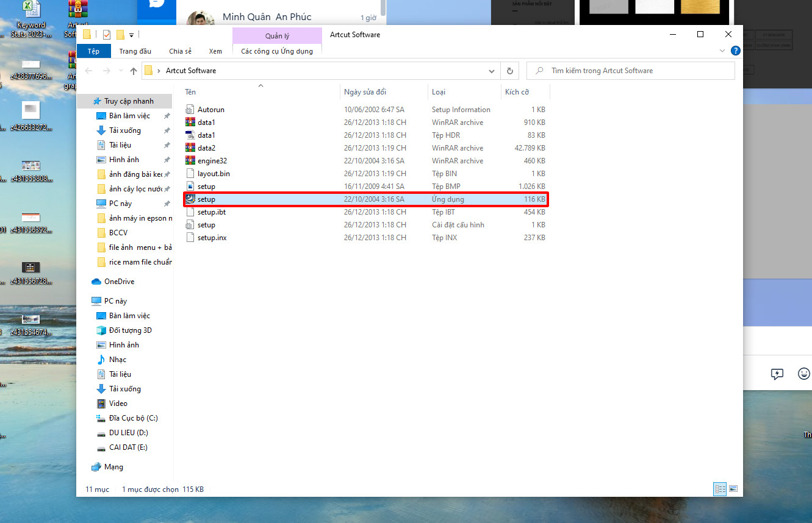
Task: Switch to the Xem ribbon tab
Action: (x=215, y=51)
